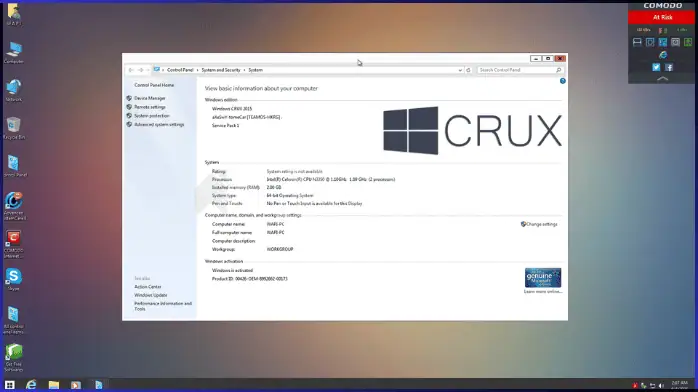The height and width of the screenshot is (392, 698).
Task: Select the Control Panel taskbar button
Action: [x=98, y=385]
